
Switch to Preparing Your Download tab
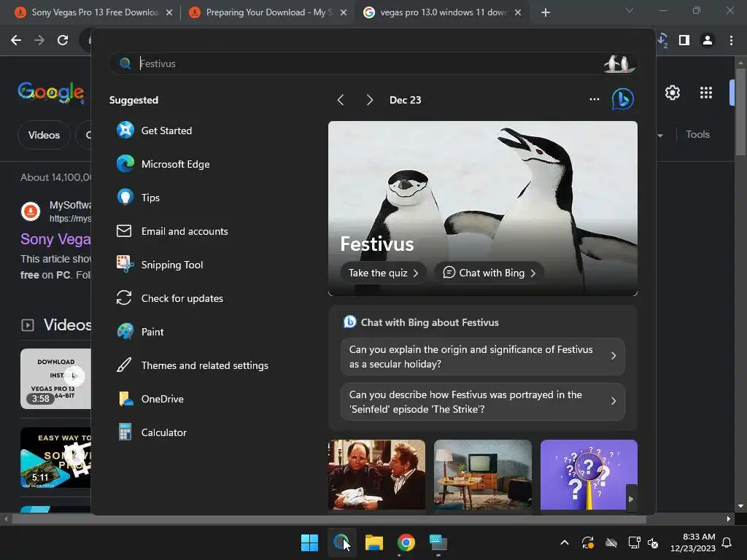coord(267,12)
